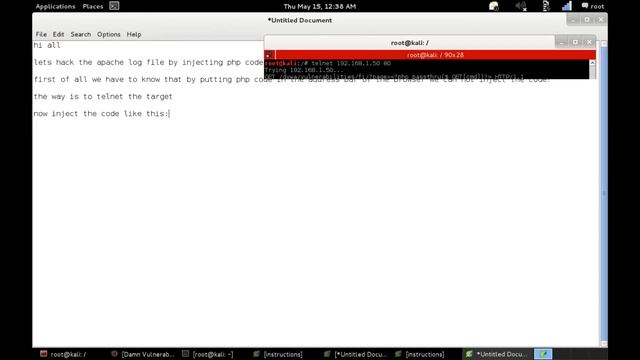
Task: Click the Untitled Document title bar
Action: 300,20
